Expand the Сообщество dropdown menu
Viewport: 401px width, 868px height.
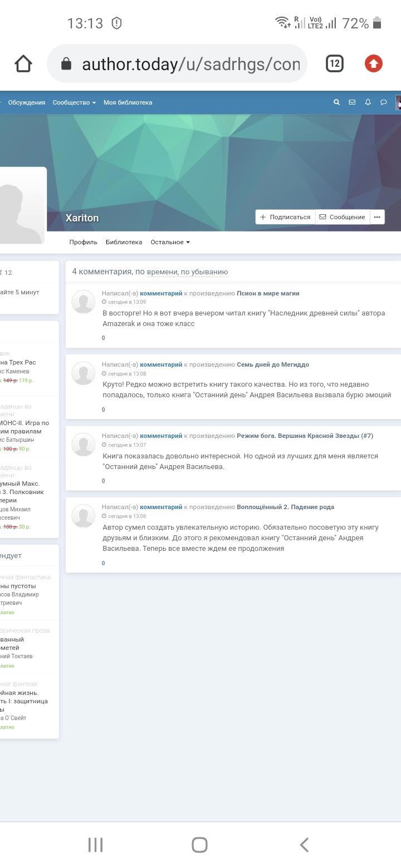(74, 102)
